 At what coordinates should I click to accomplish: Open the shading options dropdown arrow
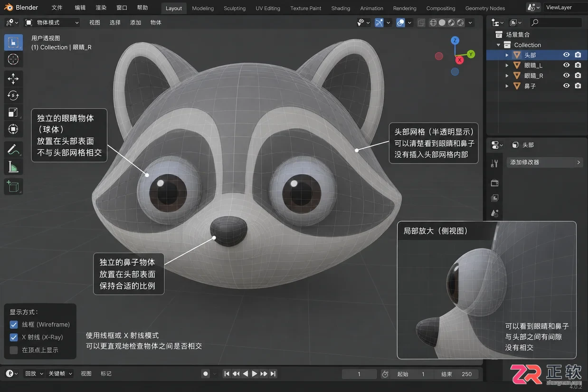(x=470, y=22)
